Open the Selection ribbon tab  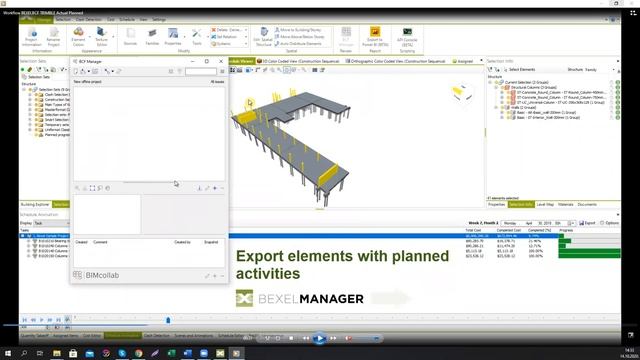63,20
